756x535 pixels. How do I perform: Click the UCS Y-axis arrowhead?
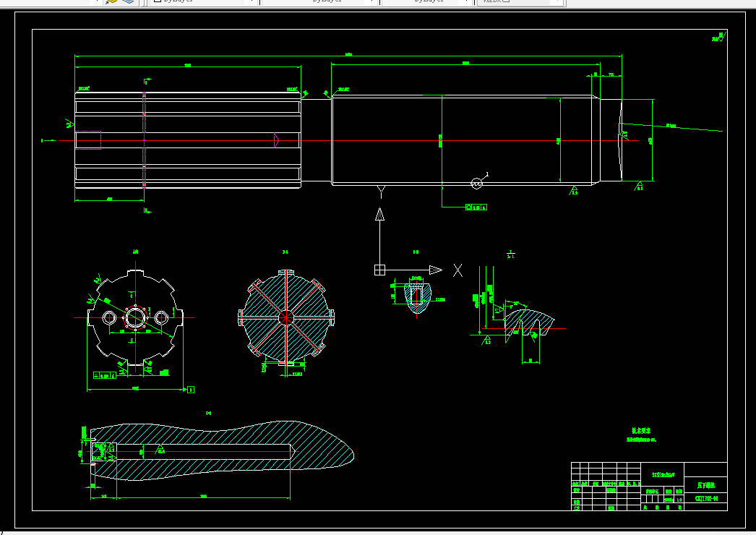pos(380,214)
